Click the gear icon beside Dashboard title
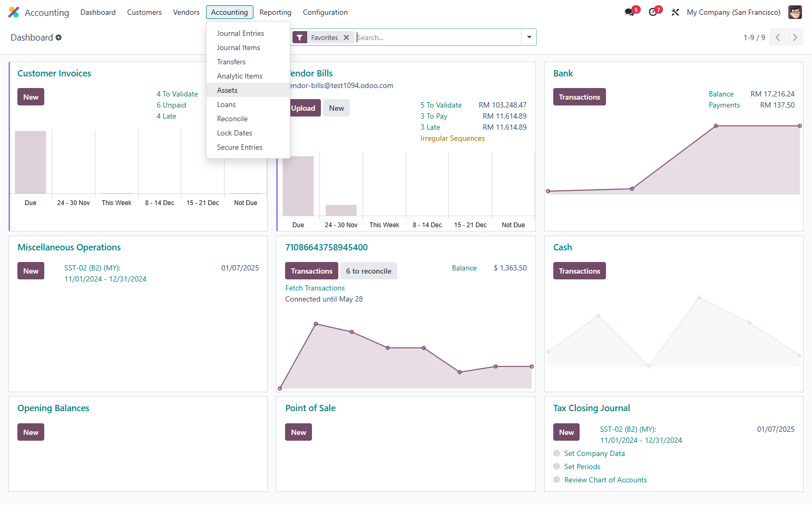Image resolution: width=812 pixels, height=505 pixels. tap(58, 37)
